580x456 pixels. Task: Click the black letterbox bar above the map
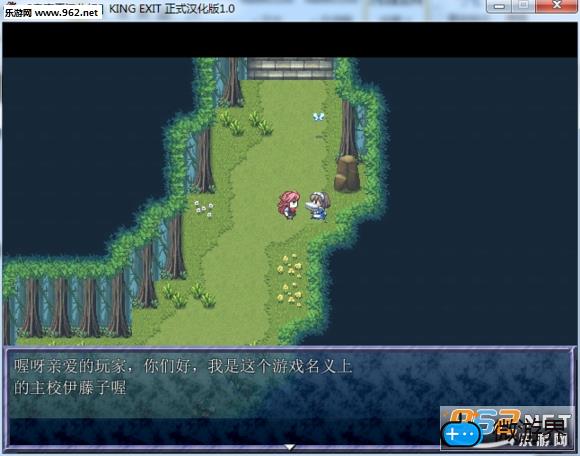coord(290,40)
